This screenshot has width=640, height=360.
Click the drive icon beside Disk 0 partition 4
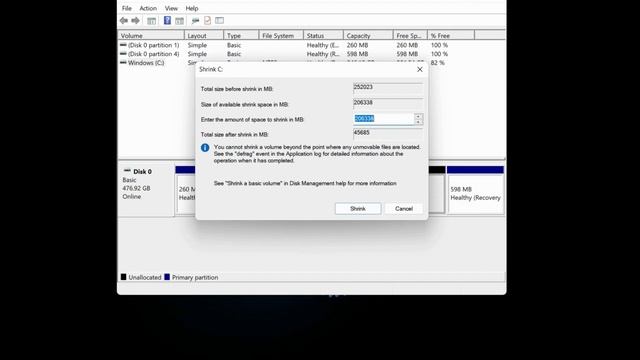tap(123, 53)
